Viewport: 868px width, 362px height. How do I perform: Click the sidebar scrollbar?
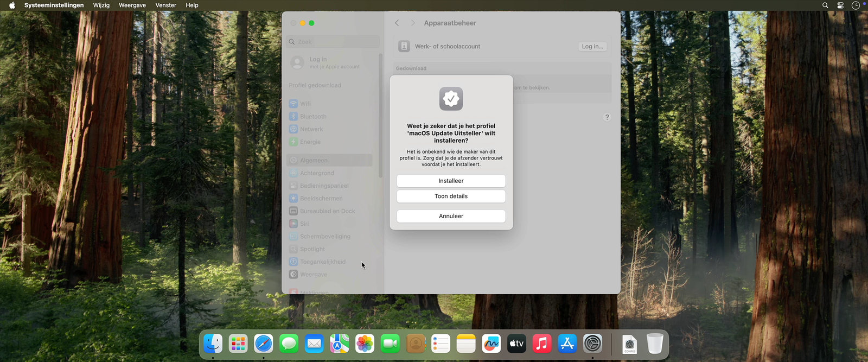point(380,115)
